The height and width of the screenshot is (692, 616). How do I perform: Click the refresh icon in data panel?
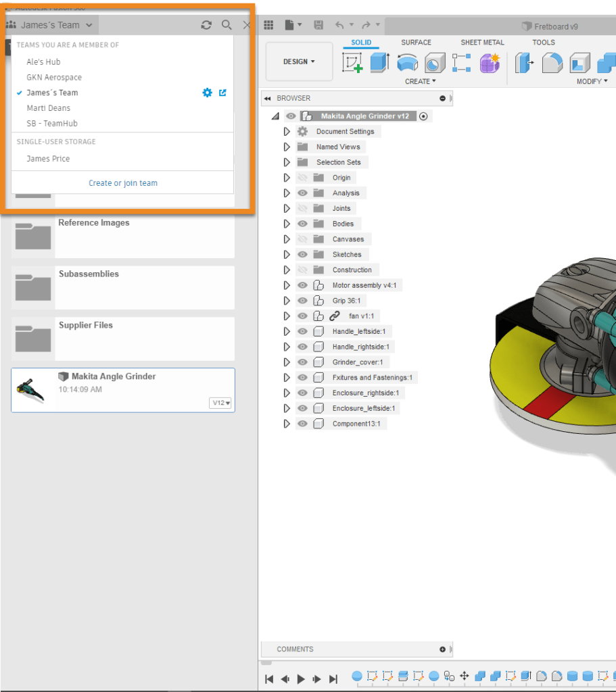(x=206, y=25)
